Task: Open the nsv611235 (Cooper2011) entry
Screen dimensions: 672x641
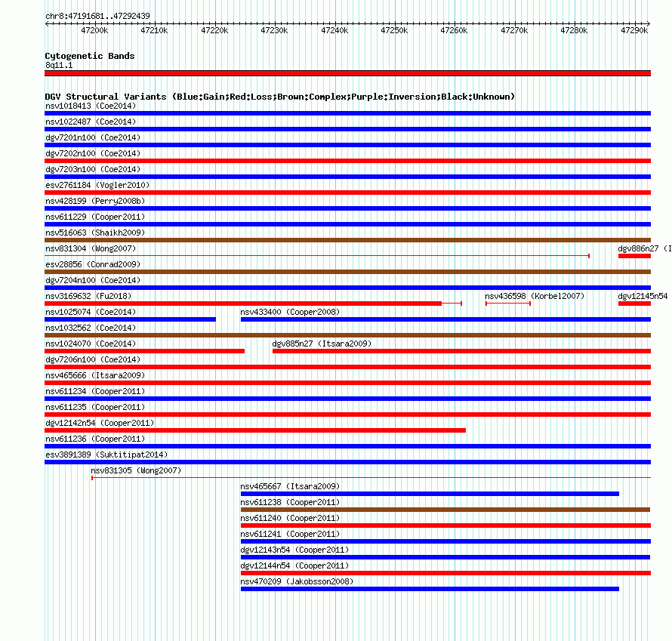Action: (95, 407)
